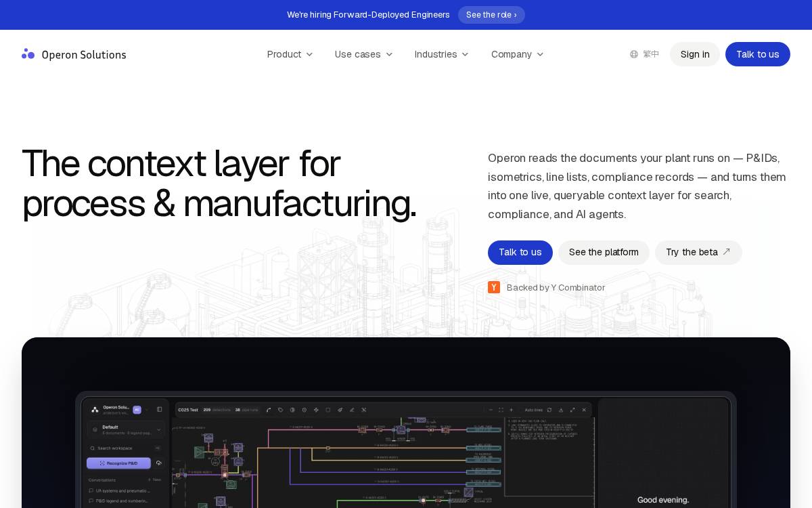This screenshot has height=508, width=812.
Task: Expand the Default workspace dropdown in preview
Action: tap(126, 430)
